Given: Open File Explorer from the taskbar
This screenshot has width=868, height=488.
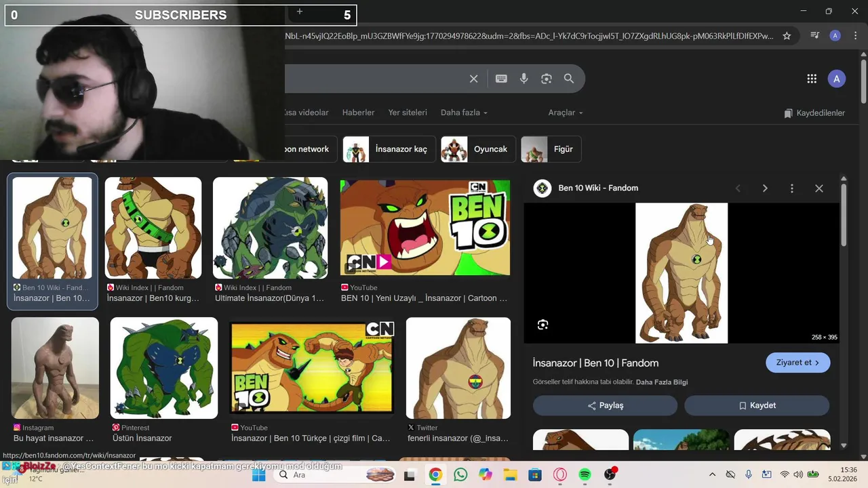Looking at the screenshot, I should tap(510, 475).
